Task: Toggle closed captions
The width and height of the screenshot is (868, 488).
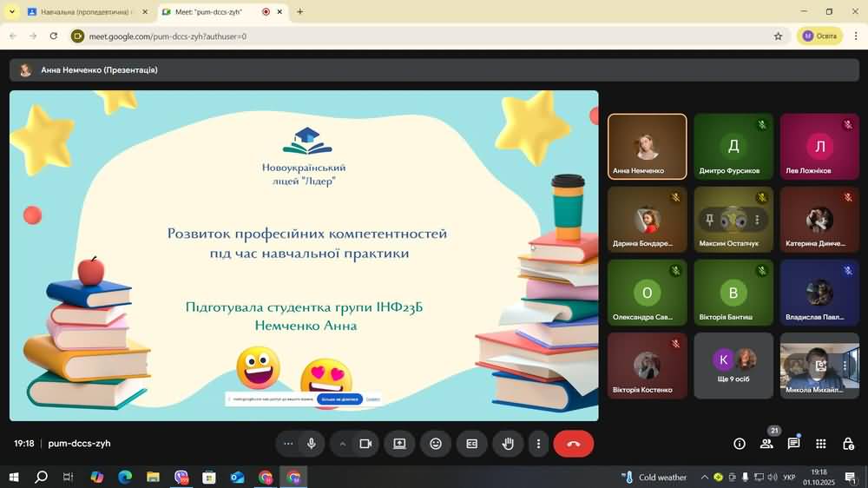Action: coord(472,444)
